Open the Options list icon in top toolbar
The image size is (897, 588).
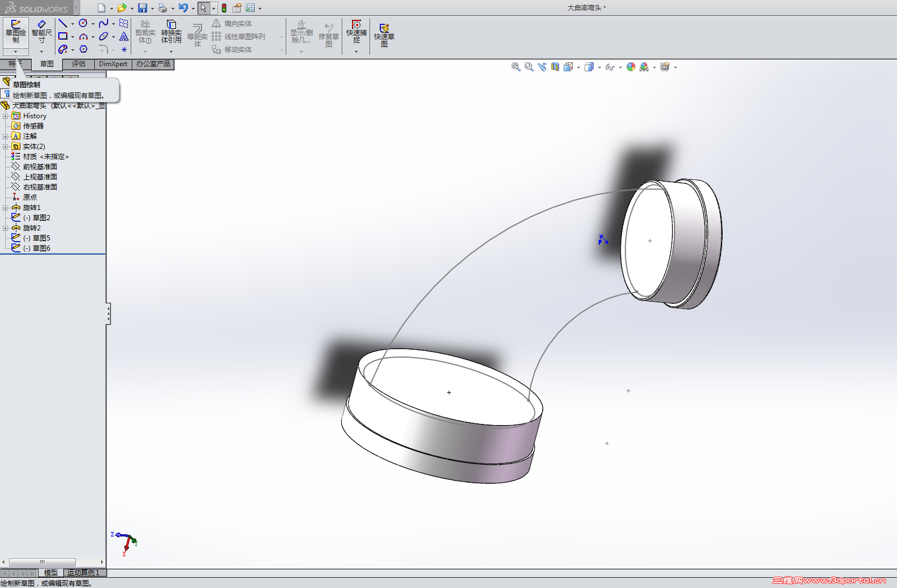coord(250,8)
